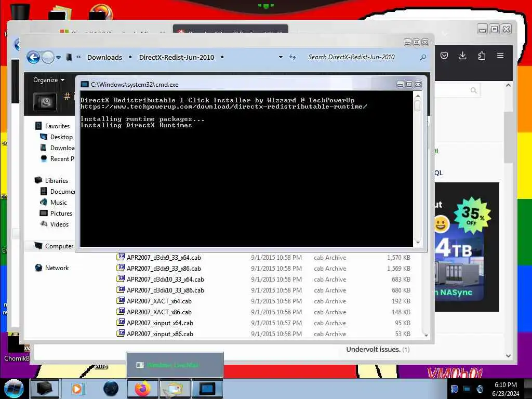Click the cmd.exe title bar icon

(85, 84)
